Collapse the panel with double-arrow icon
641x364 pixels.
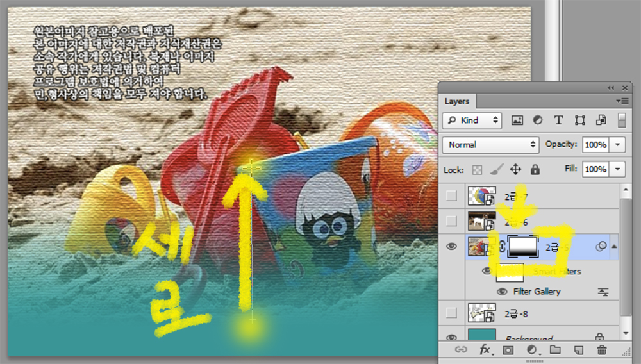pos(611,88)
